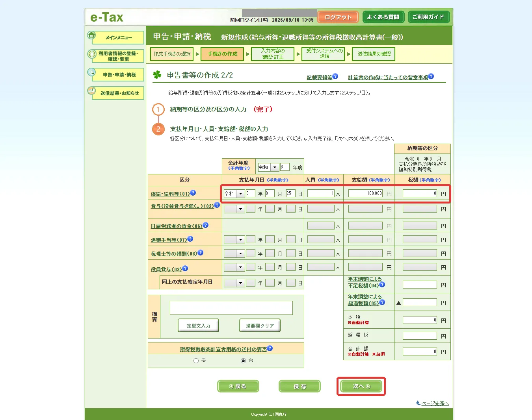Screen dimensions: 532x420
Task: Click the 支給額 field for 俸給・給料等
Action: coord(366,193)
